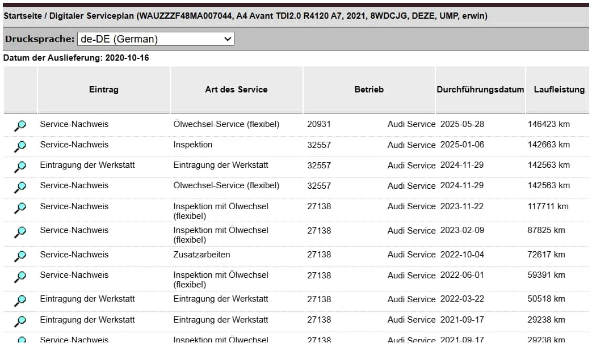Click magnifier icon for Inspektion on 2025-01-06
The width and height of the screenshot is (592, 364).
(x=20, y=146)
